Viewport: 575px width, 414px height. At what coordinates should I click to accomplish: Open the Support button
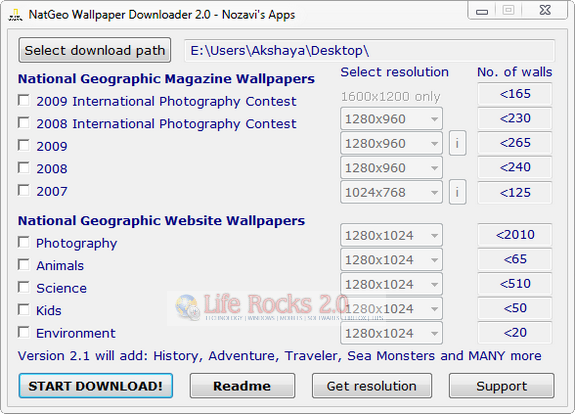coord(501,386)
